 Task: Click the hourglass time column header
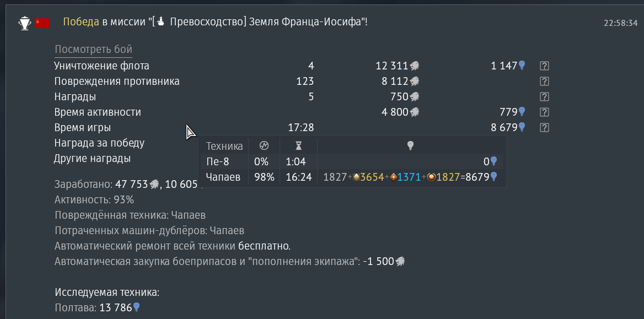(299, 146)
